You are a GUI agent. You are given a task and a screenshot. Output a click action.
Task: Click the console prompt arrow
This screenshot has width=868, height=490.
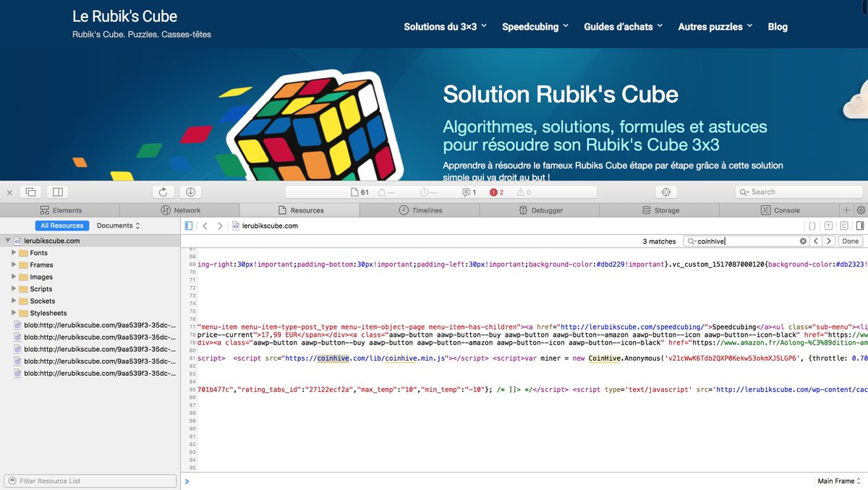tap(187, 481)
